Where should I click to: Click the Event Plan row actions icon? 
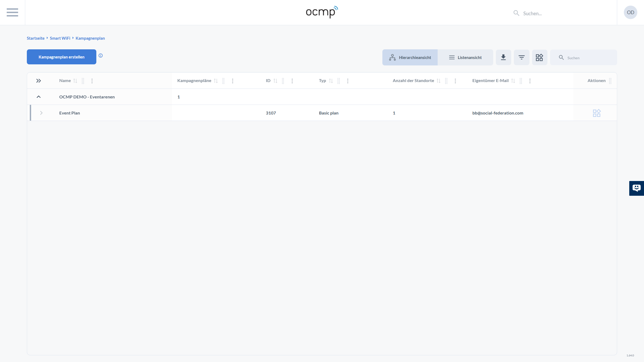pos(597,113)
